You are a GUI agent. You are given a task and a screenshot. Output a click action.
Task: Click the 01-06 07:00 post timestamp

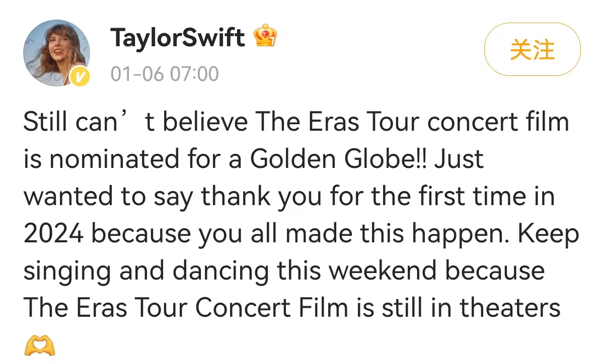click(x=165, y=74)
